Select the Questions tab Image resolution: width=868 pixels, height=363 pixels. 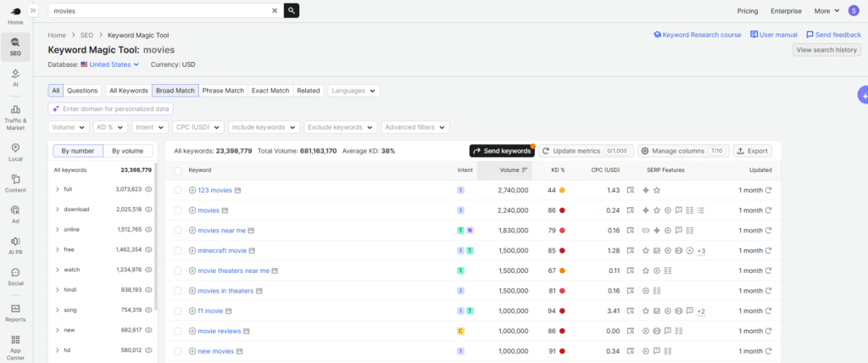[82, 91]
